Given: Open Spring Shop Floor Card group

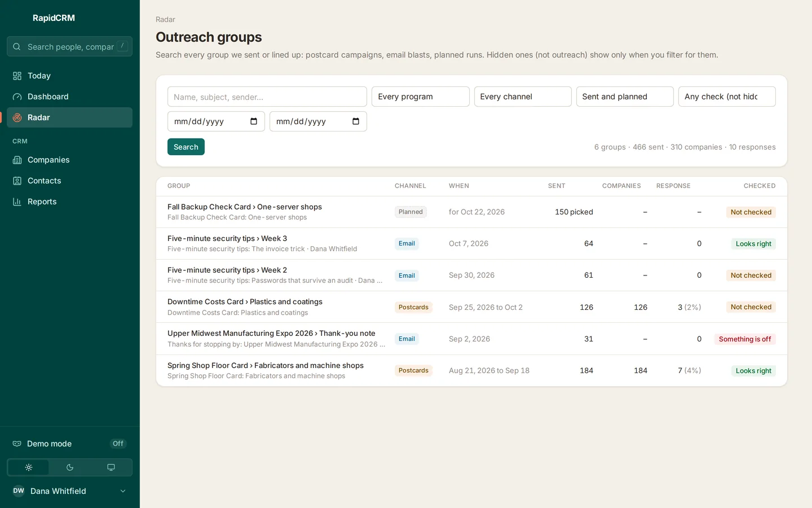Looking at the screenshot, I should [x=266, y=366].
